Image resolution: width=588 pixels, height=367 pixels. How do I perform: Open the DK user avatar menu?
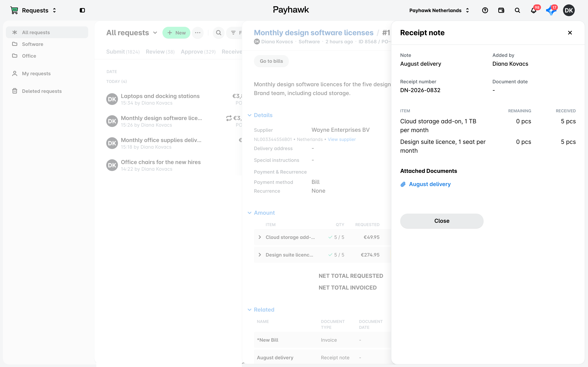[569, 10]
